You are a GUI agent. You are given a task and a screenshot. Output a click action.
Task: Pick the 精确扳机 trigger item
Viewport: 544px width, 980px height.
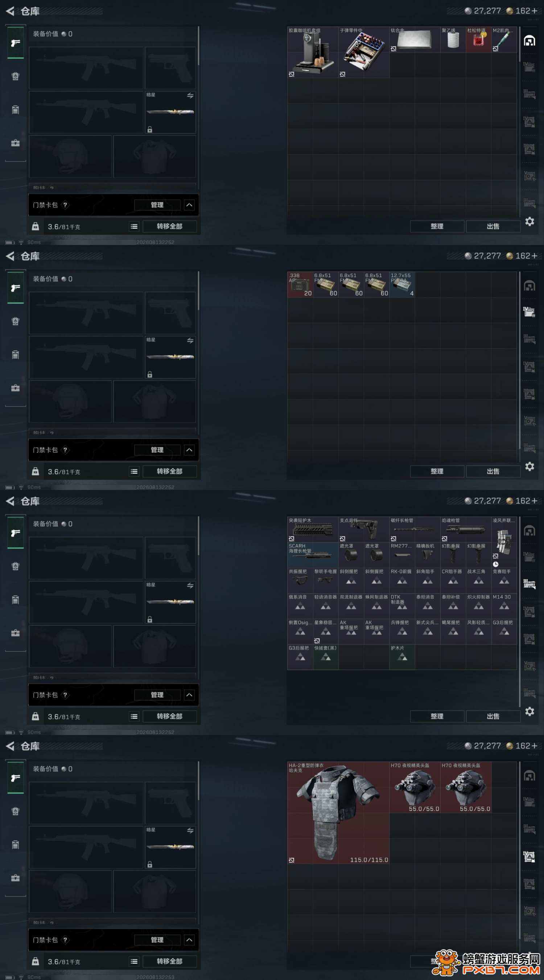click(x=428, y=555)
